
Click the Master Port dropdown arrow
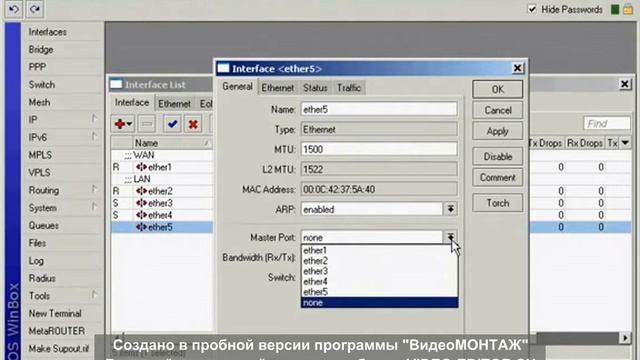(450, 237)
